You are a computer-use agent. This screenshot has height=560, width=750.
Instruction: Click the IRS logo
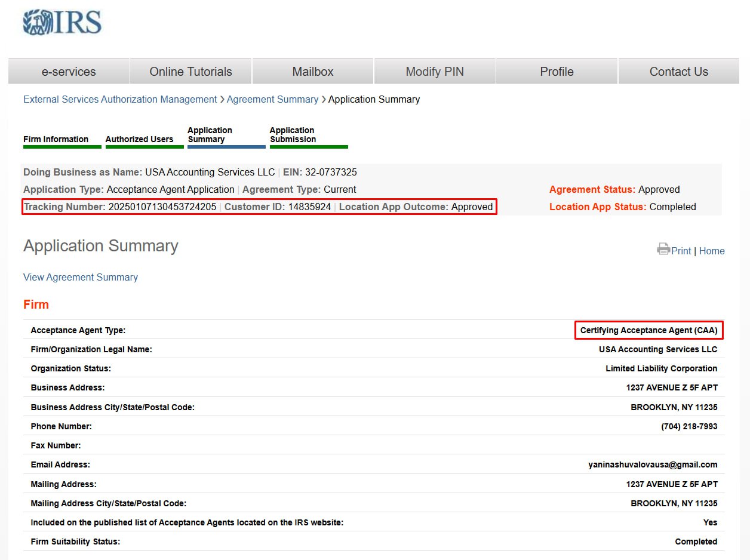[x=62, y=23]
